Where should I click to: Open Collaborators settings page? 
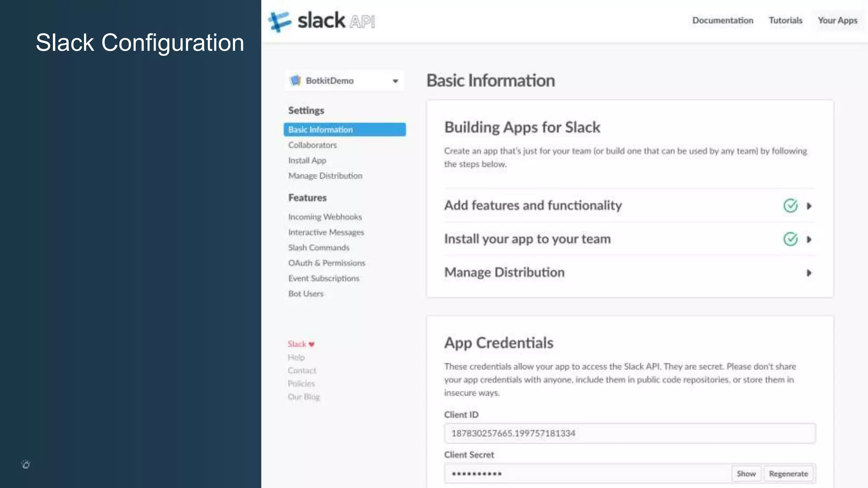tap(312, 145)
